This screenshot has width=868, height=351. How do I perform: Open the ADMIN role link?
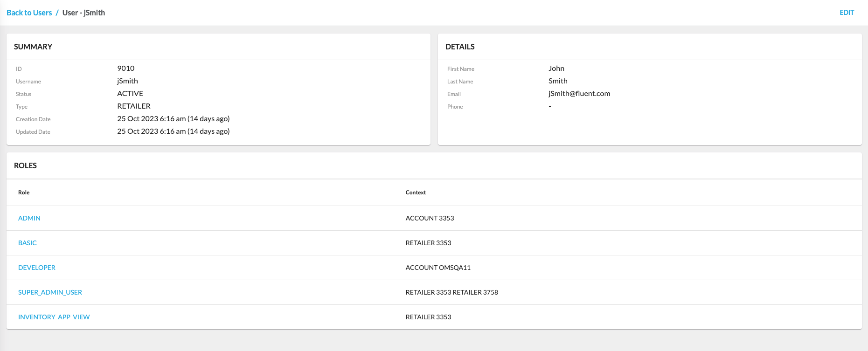(x=29, y=218)
